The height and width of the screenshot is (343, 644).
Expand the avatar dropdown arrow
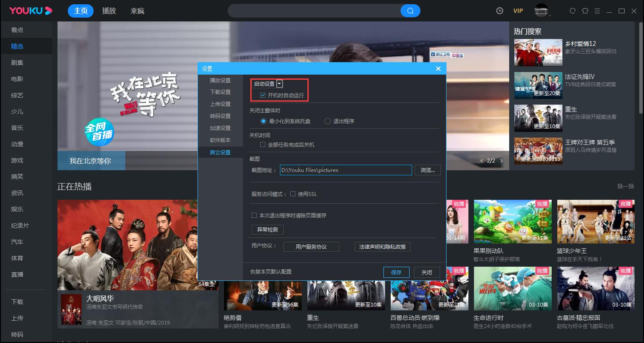click(x=550, y=15)
